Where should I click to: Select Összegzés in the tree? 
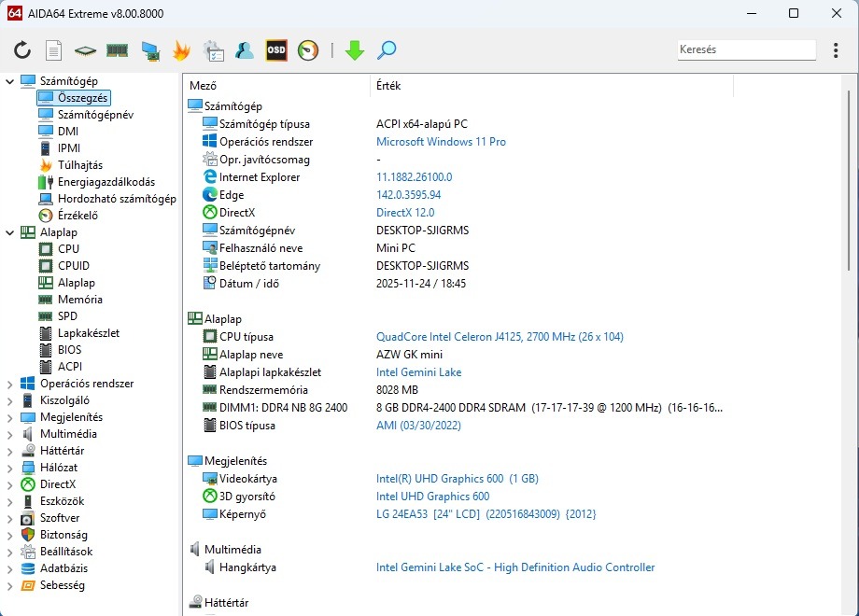click(74, 97)
